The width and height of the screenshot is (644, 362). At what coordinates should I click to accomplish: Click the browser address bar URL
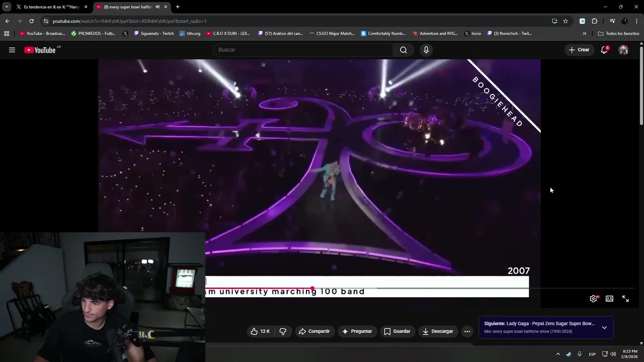pos(129,21)
